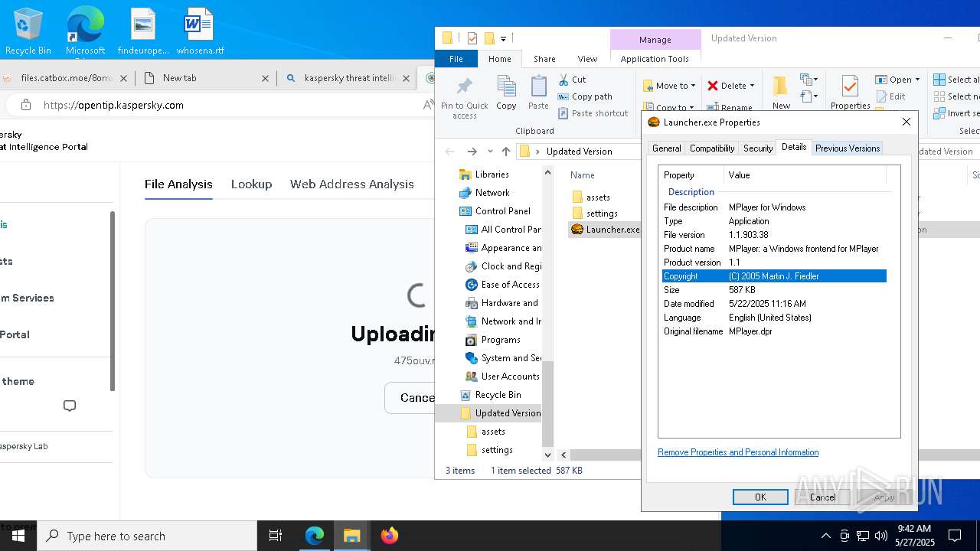This screenshot has width=980, height=551.
Task: Open the Lookup tab on Kaspersky portal
Action: pos(251,184)
